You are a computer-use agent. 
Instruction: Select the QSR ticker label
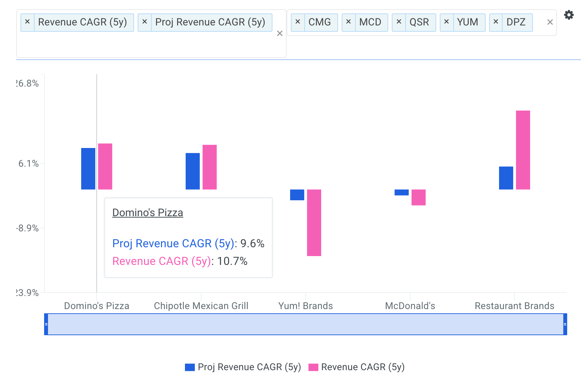419,22
